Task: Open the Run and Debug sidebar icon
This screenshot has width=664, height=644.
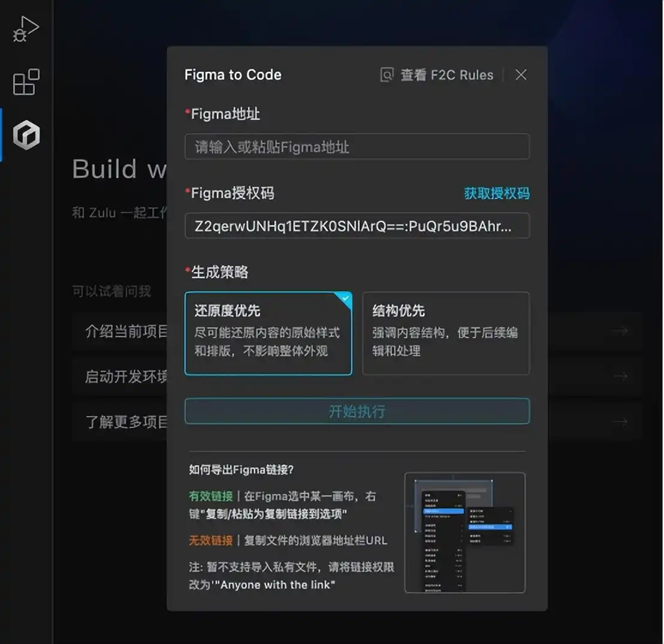Action: coord(26,27)
